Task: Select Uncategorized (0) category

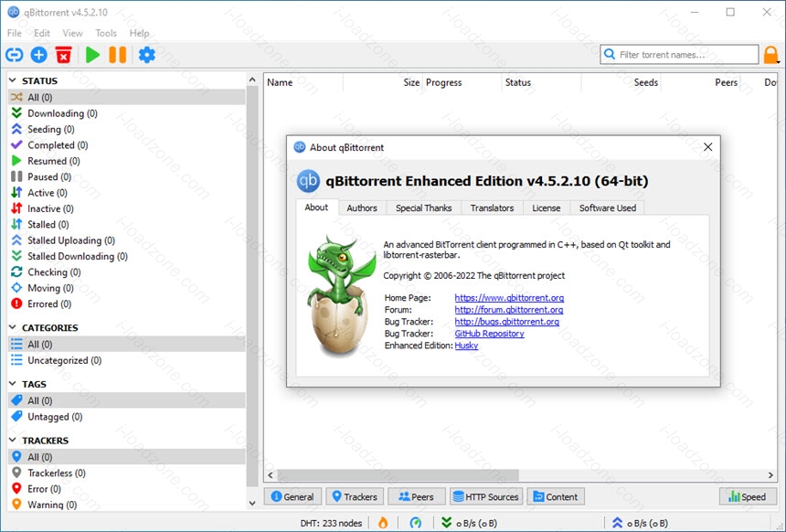Action: coord(127,360)
